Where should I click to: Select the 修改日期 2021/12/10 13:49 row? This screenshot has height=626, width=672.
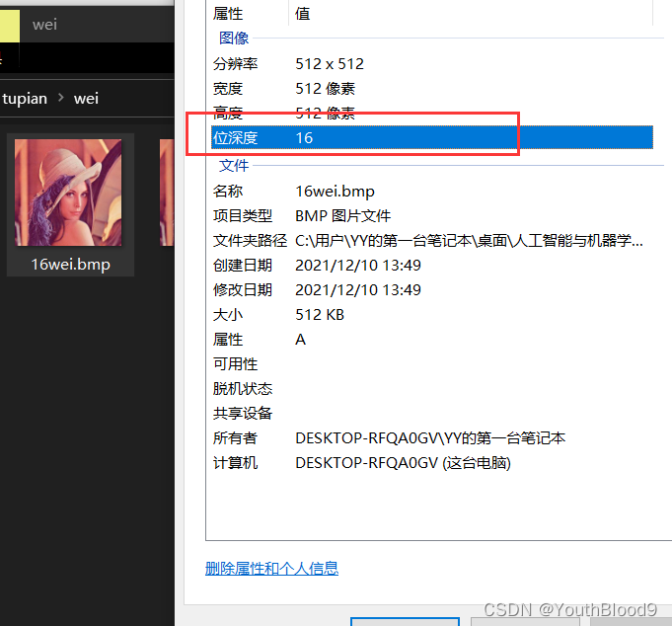[432, 290]
